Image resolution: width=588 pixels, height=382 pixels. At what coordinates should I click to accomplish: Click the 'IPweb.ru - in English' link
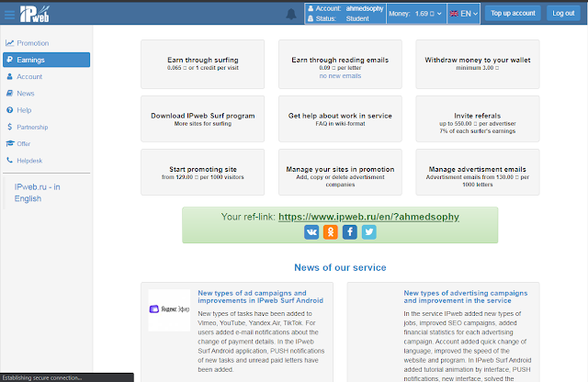coord(37,193)
